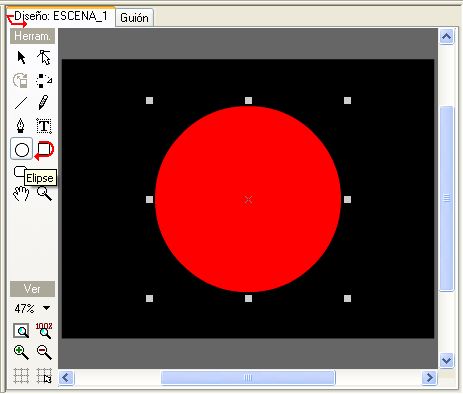Open the Diseño: ESCENA_1 tab
Viewport: 463px width, 394px height.
click(61, 16)
